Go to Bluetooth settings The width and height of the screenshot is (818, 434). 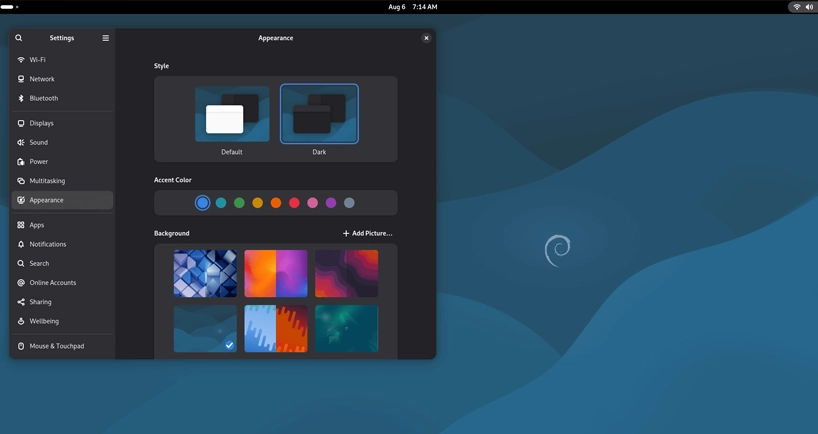point(62,99)
